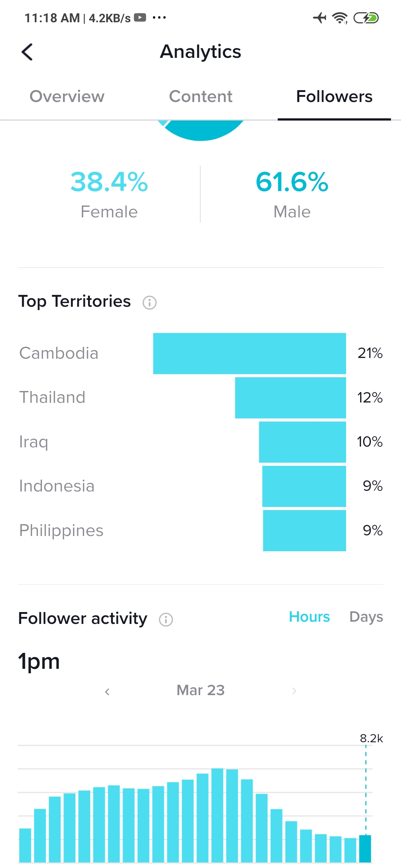Tap the battery charging icon
Image resolution: width=401 pixels, height=868 pixels.
(366, 18)
